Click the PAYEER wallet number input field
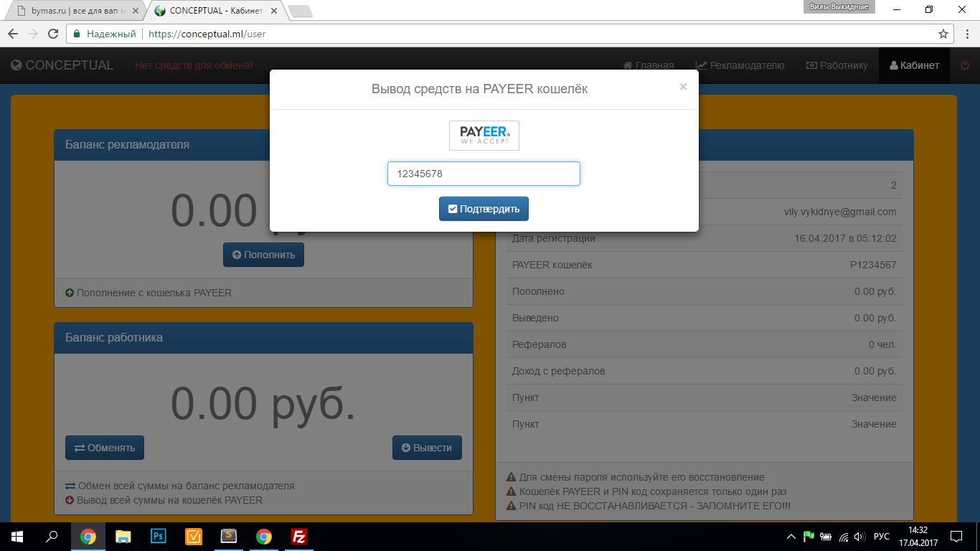Screen dimensions: 980x551 pyautogui.click(x=484, y=174)
